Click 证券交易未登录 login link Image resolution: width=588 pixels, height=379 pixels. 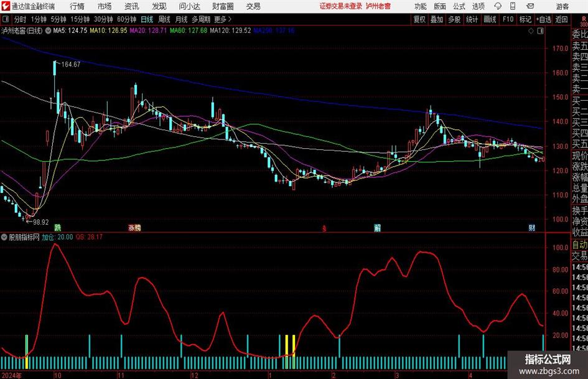tap(341, 6)
